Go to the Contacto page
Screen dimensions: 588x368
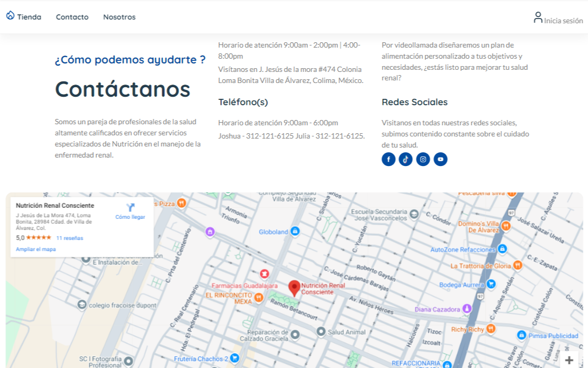pyautogui.click(x=72, y=17)
